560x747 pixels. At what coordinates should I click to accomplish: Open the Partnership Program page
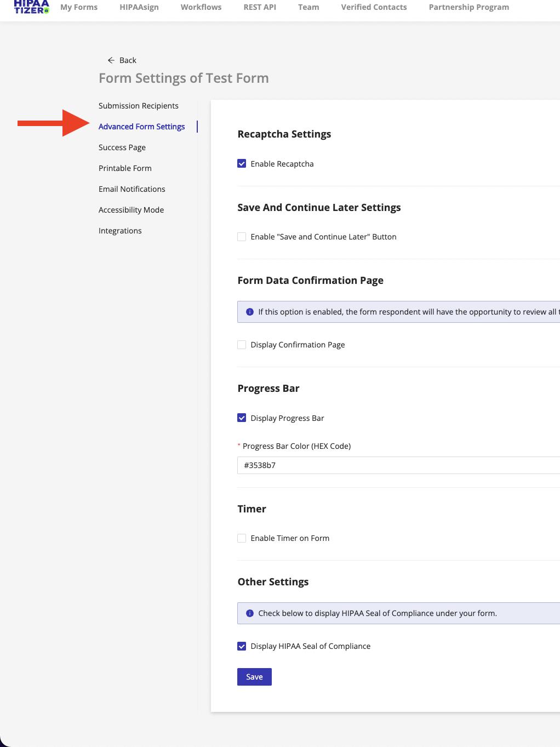click(x=468, y=7)
